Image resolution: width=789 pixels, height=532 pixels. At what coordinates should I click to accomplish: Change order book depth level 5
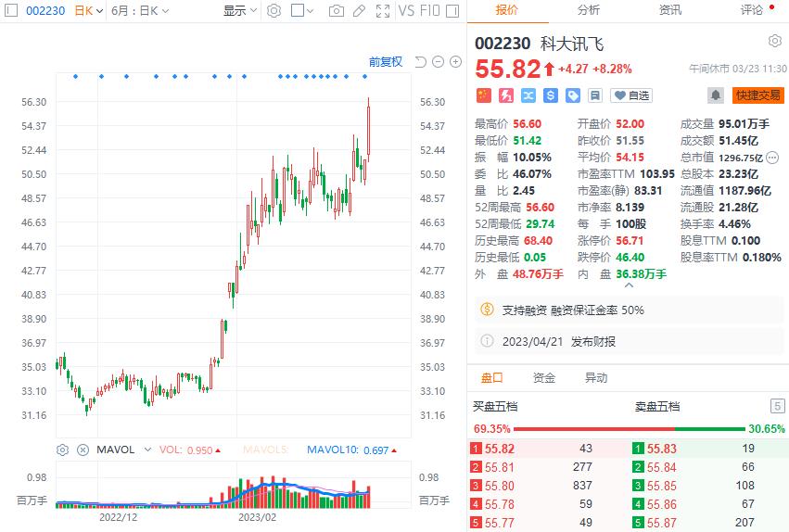[x=778, y=406]
